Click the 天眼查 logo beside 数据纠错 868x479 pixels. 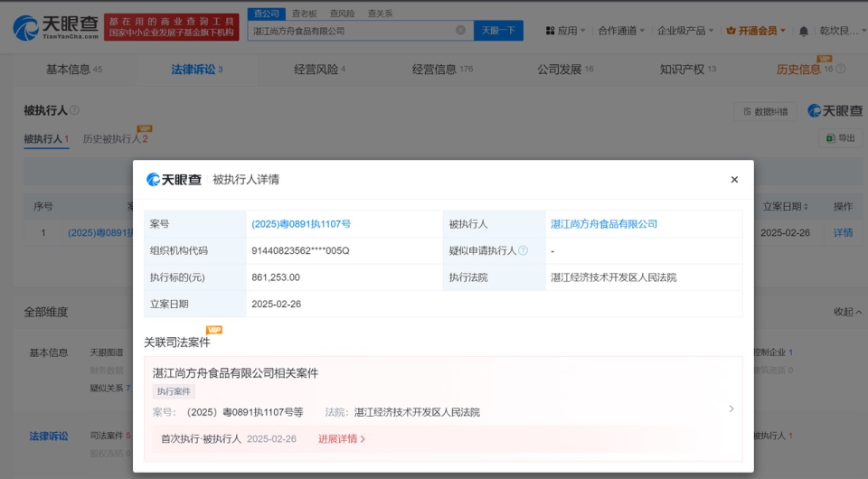pyautogui.click(x=835, y=110)
